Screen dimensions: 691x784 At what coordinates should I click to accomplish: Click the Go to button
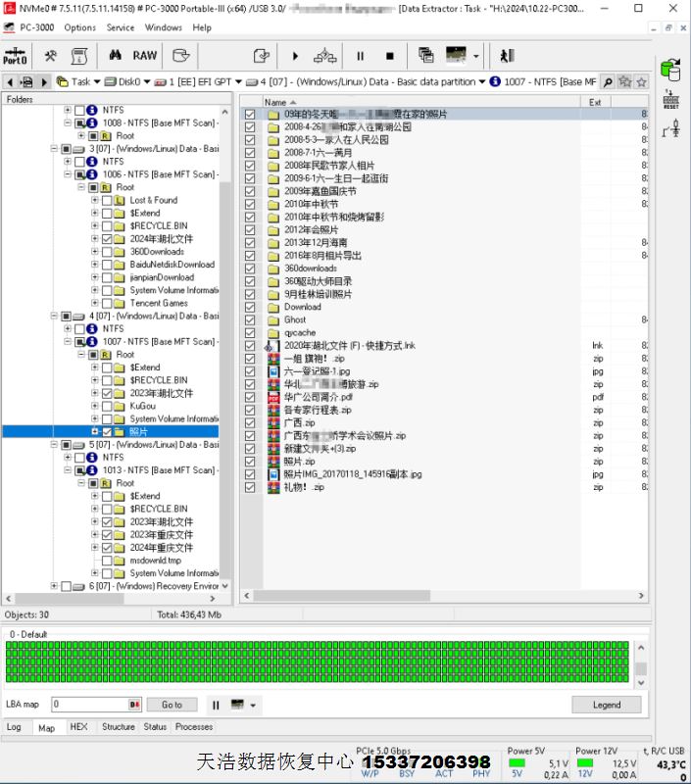(x=172, y=705)
